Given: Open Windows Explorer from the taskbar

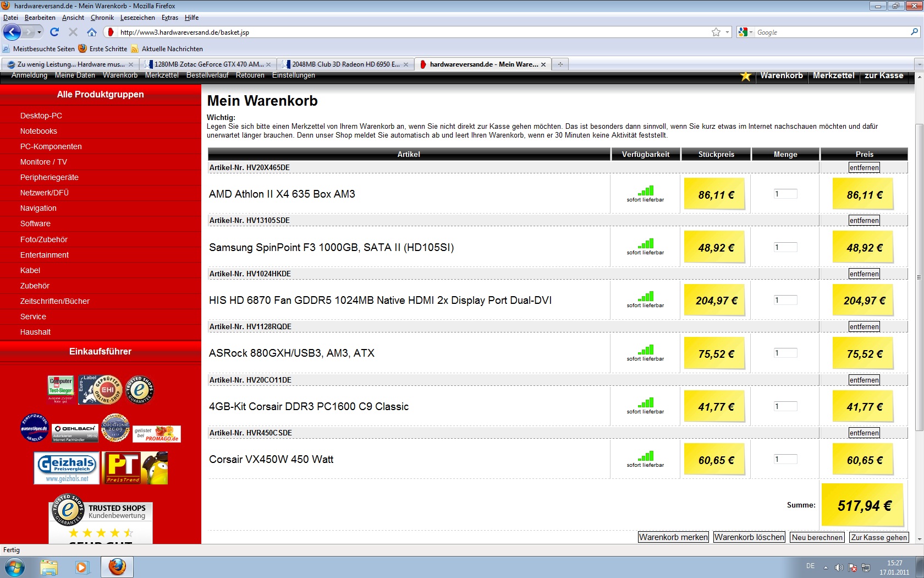Looking at the screenshot, I should tap(49, 567).
